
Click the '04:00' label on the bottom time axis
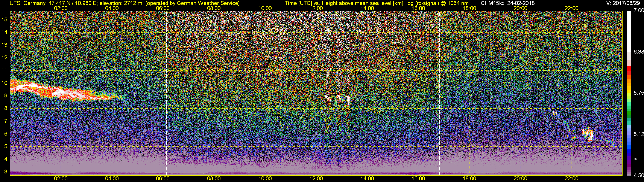[x=112, y=179]
